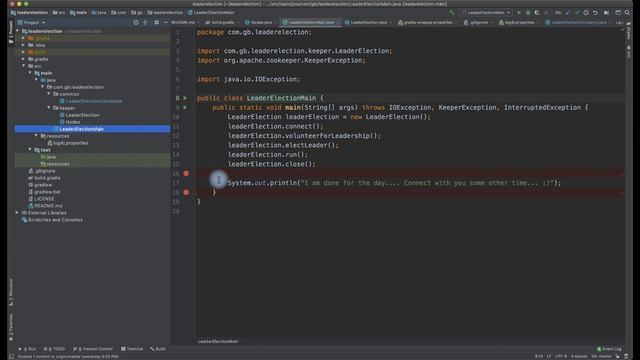This screenshot has height=360, width=640.
Task: Revert changes with the undo arrow icon
Action: [596, 13]
